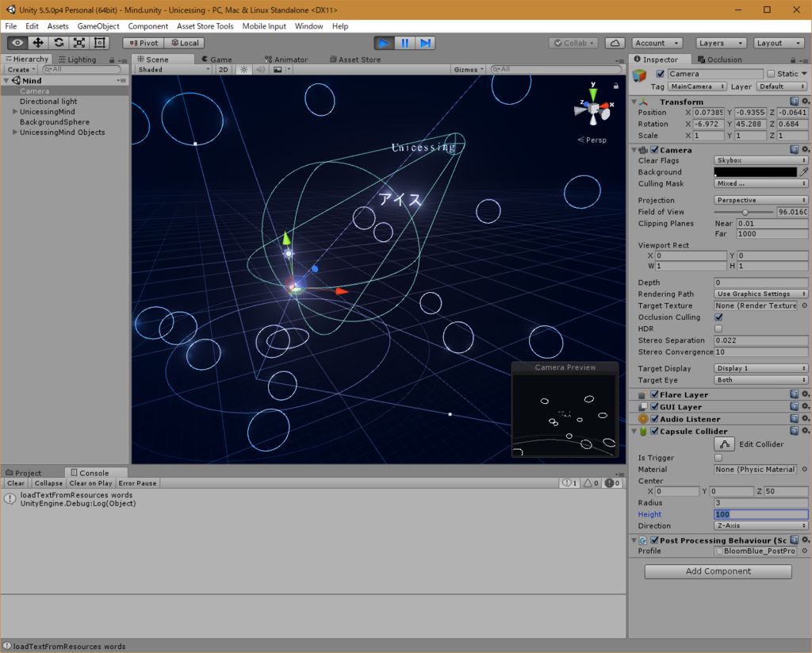Select the Rect transform tool
The height and width of the screenshot is (653, 812).
pyautogui.click(x=100, y=43)
